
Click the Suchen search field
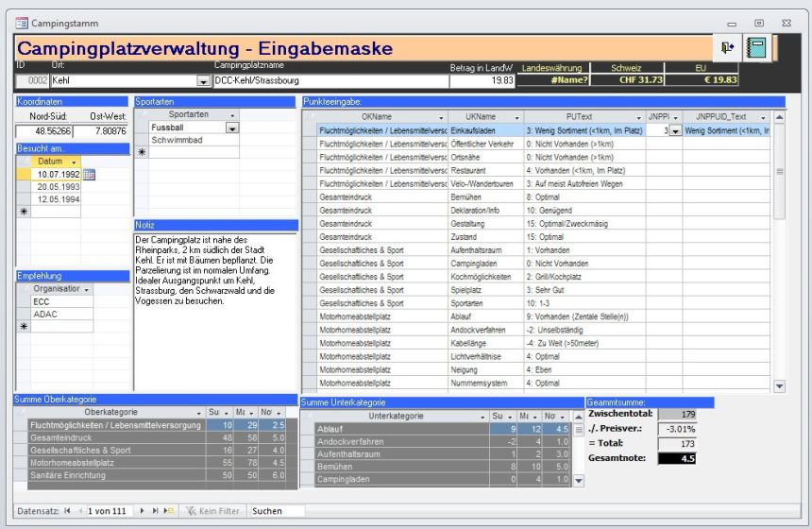click(x=276, y=510)
